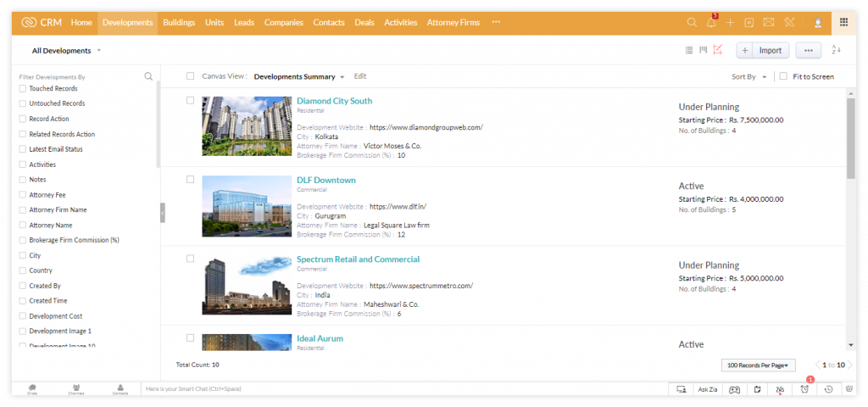
Task: Enable the Fit to Screen checkbox
Action: 783,76
